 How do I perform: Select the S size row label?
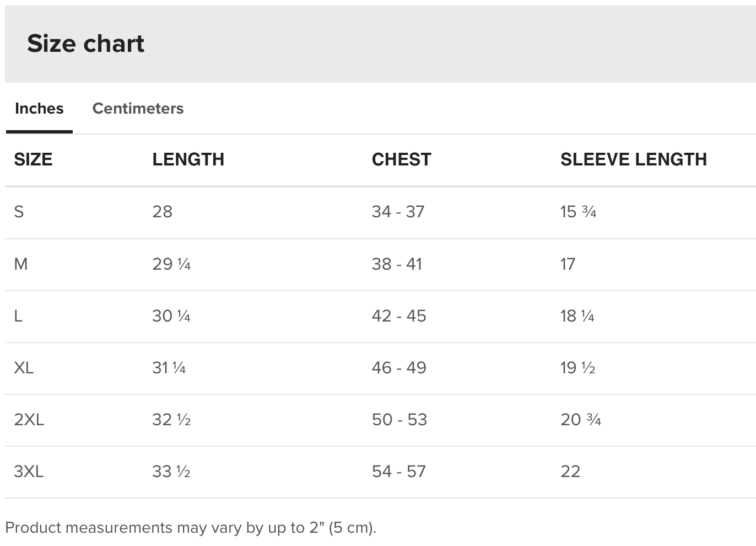(x=19, y=212)
